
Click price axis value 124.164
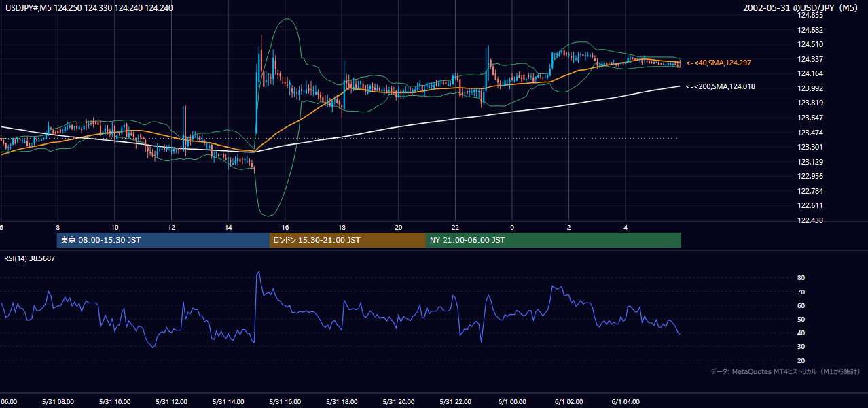click(x=810, y=74)
